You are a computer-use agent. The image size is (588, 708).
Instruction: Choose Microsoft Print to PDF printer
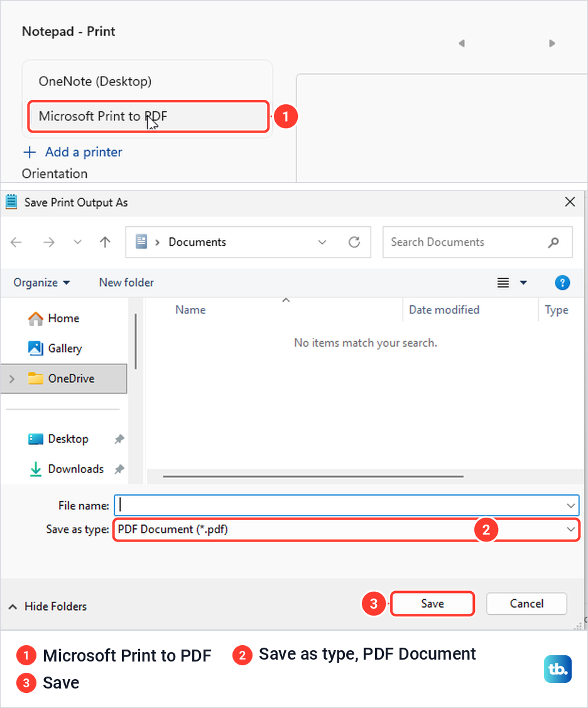point(148,116)
